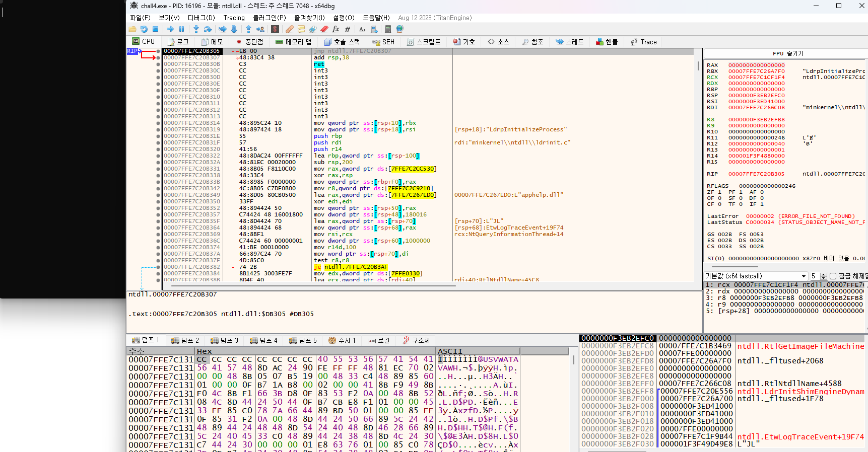Toggle the CF flag value

tap(719, 204)
